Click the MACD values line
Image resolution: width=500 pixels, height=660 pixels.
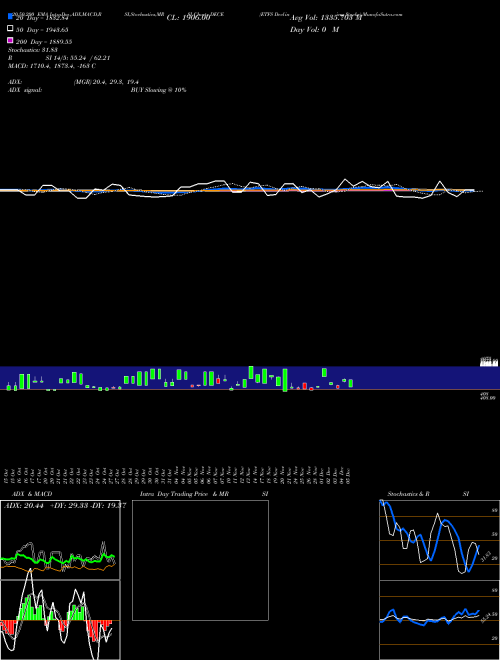(x=52, y=66)
